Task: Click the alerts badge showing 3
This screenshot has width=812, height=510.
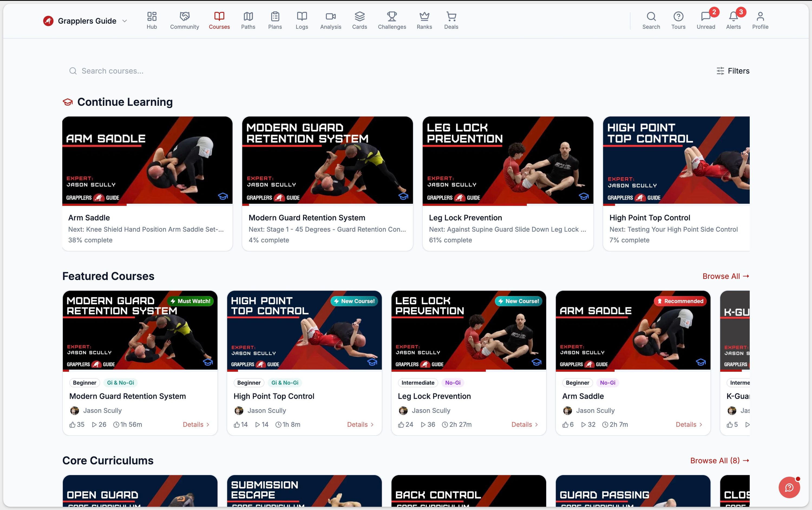Action: coord(741,12)
